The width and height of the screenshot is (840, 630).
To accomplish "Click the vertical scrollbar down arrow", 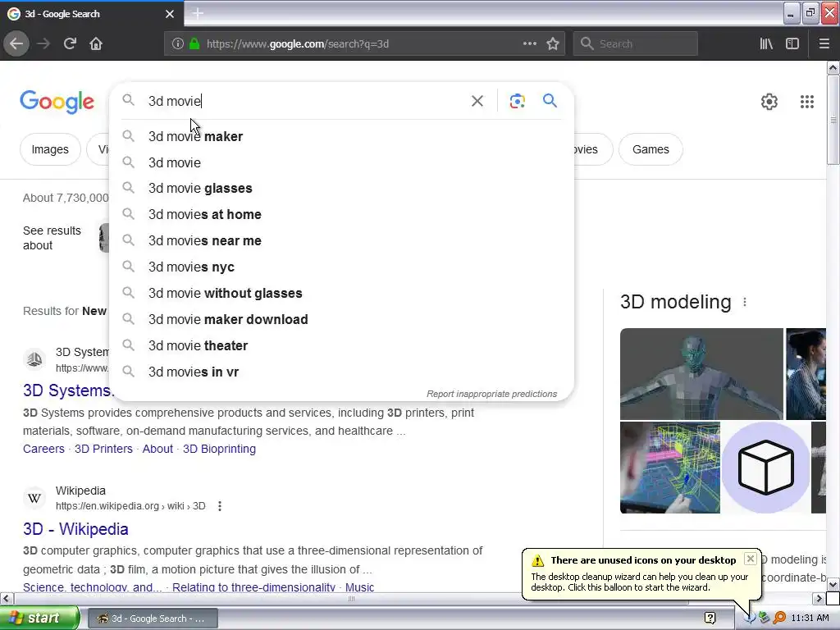I will (833, 584).
